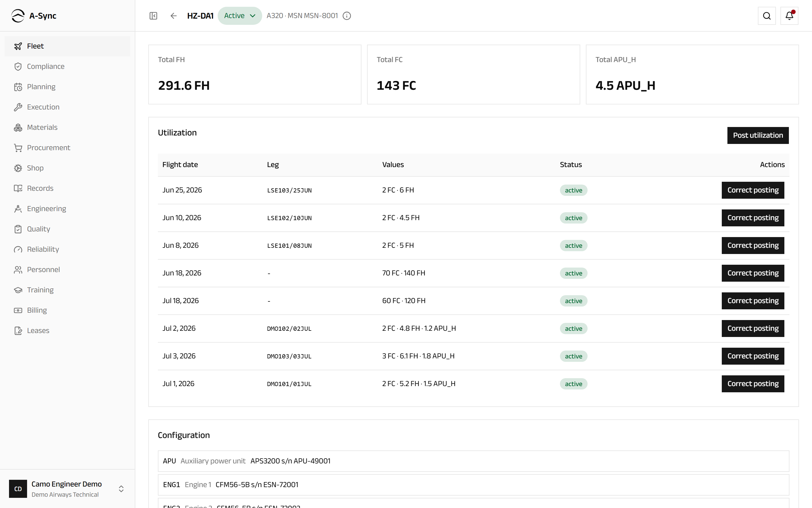Click Post utilization button
Image resolution: width=812 pixels, height=508 pixels.
point(758,135)
